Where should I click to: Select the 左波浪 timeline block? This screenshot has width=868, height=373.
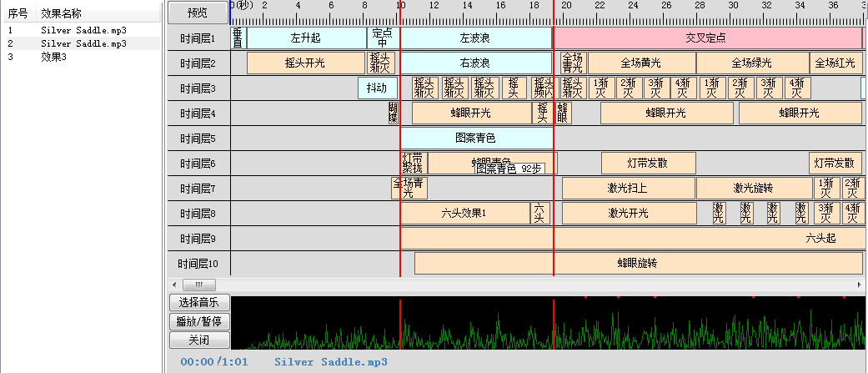click(475, 38)
